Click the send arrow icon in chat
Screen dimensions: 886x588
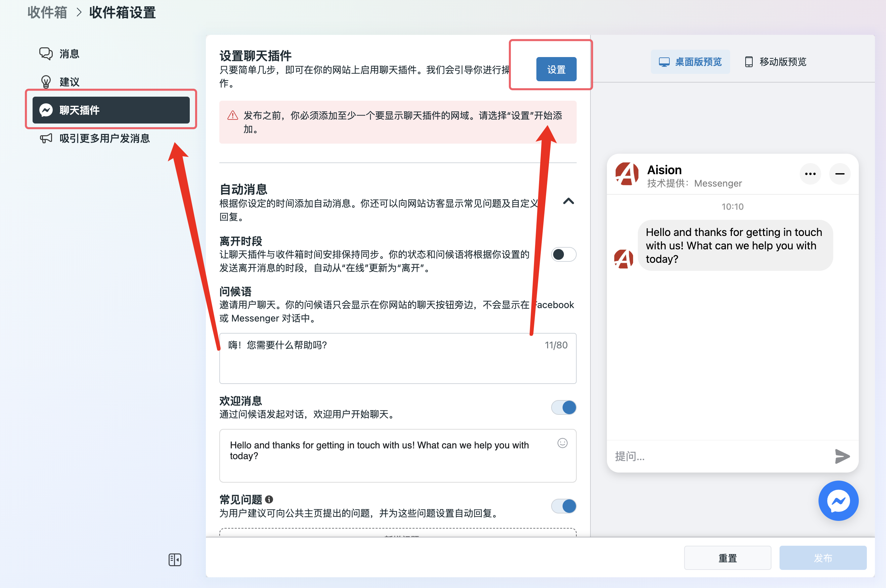pyautogui.click(x=842, y=456)
